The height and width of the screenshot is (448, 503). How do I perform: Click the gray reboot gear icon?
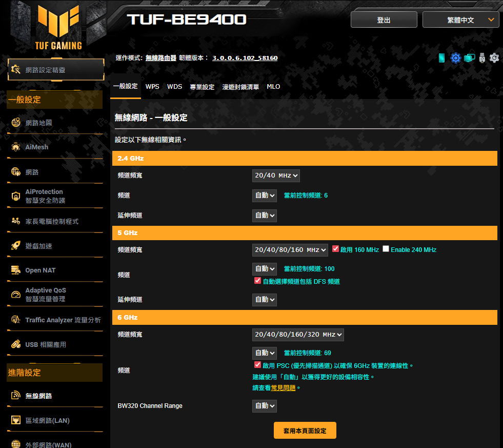point(494,58)
